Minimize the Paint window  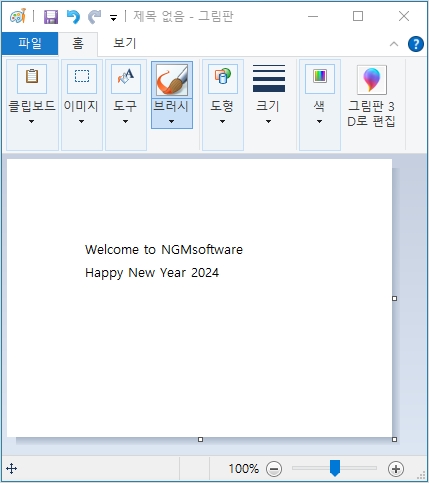coord(313,16)
